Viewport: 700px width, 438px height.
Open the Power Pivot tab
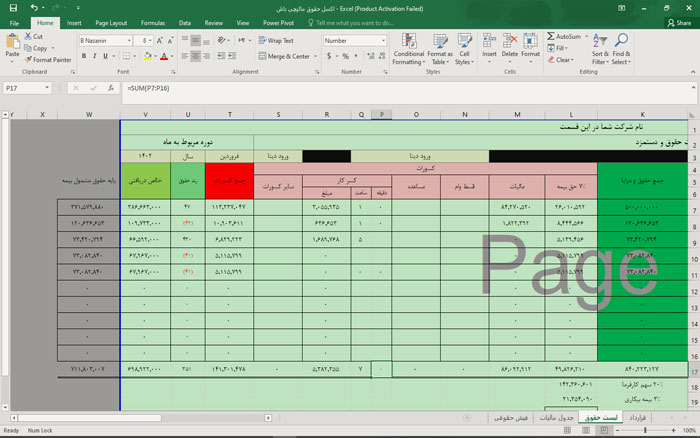(278, 23)
